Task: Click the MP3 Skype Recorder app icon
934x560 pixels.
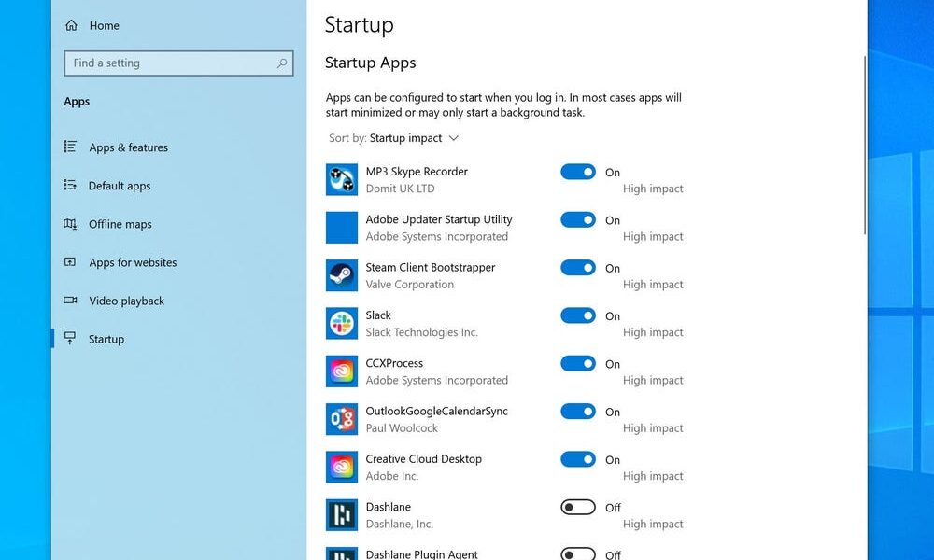Action: coord(342,179)
